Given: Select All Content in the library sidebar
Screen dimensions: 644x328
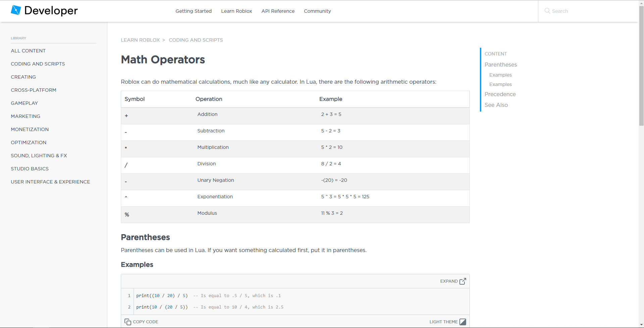Looking at the screenshot, I should tap(28, 51).
